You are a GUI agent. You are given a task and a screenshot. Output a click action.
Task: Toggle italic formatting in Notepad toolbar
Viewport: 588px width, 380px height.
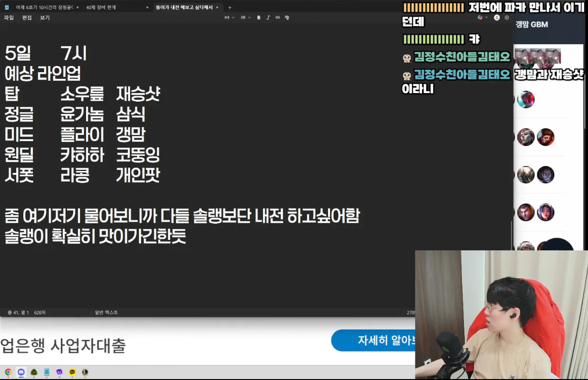click(268, 18)
